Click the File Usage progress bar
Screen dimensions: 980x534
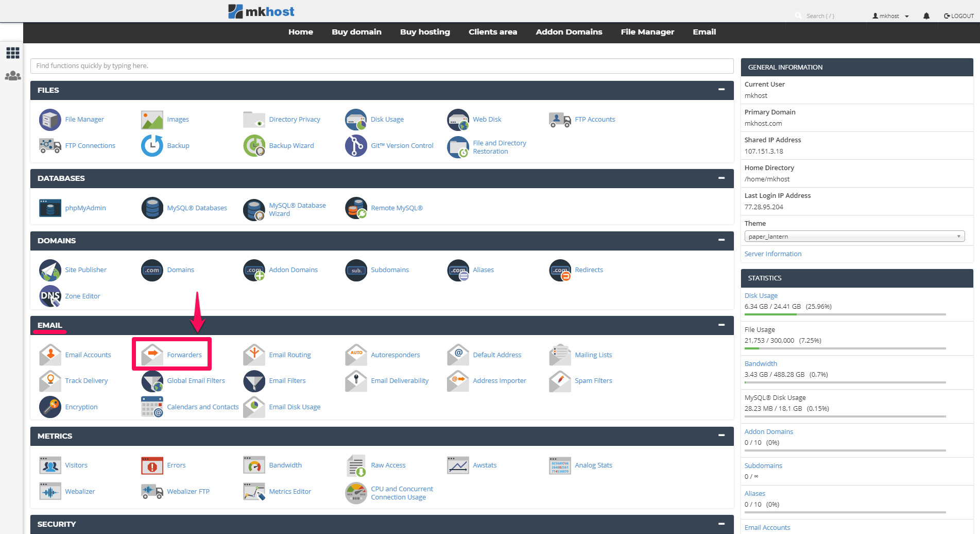(845, 348)
